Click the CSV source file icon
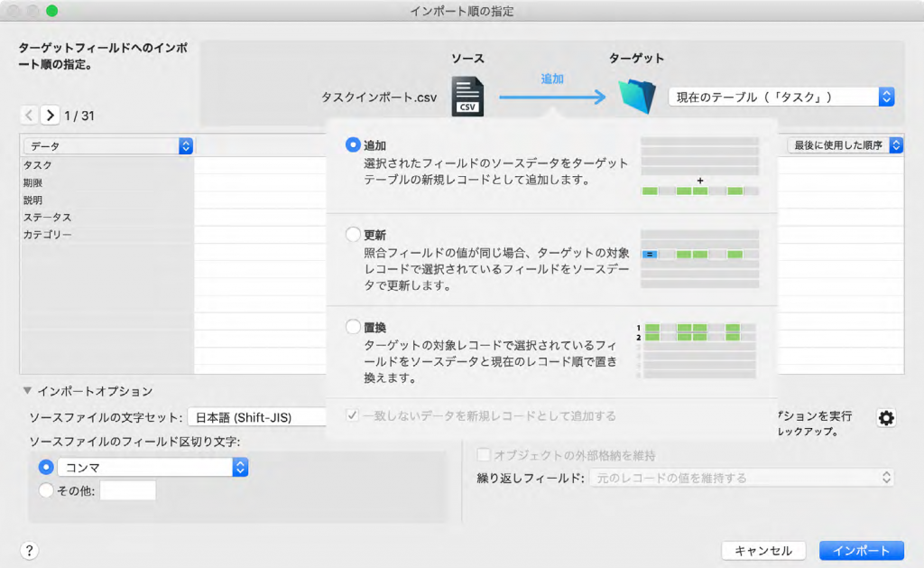The height and width of the screenshot is (568, 924). 467,96
